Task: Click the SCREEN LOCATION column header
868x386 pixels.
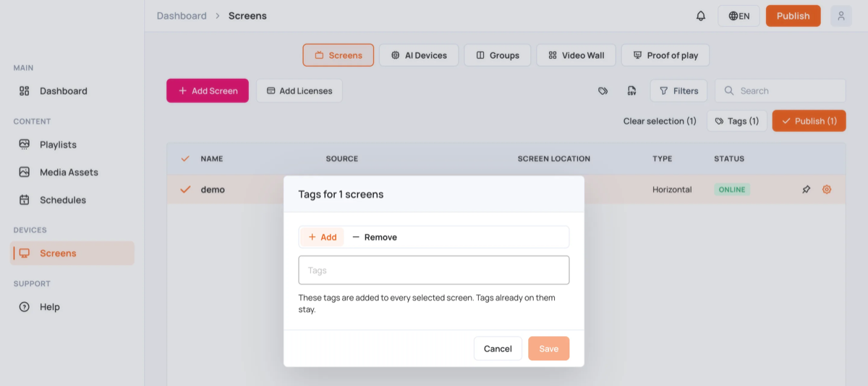Action: (554, 159)
